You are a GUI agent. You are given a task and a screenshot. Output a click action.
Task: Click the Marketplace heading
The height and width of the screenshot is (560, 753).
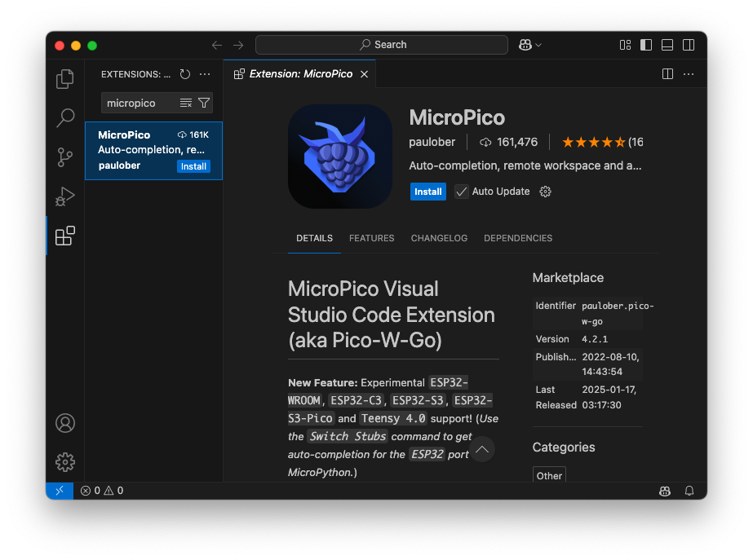pyautogui.click(x=568, y=277)
